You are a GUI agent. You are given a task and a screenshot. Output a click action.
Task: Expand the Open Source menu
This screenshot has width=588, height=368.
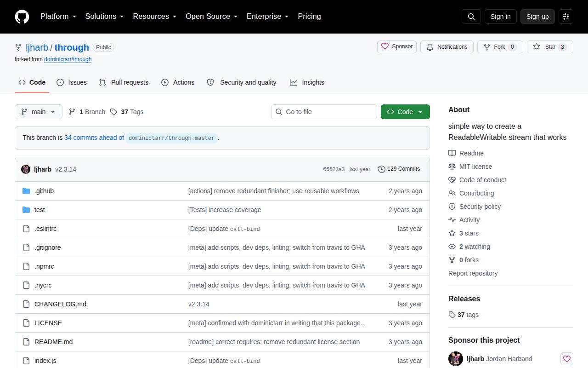coord(211,17)
